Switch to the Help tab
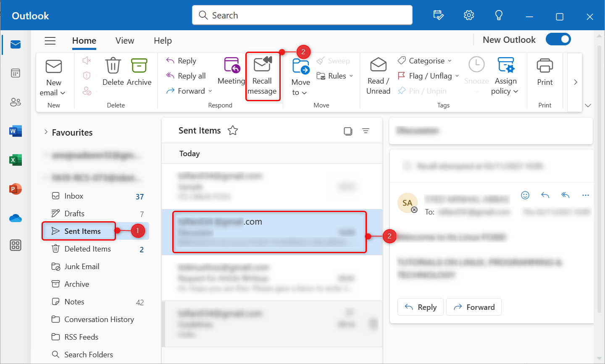605x364 pixels. point(163,41)
